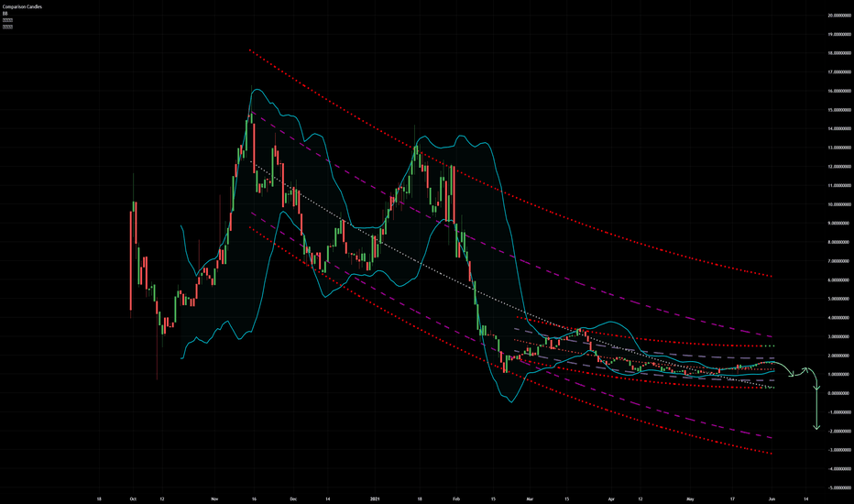Image resolution: width=854 pixels, height=504 pixels.
Task: Click the May label on time axis
Action: pos(691,499)
